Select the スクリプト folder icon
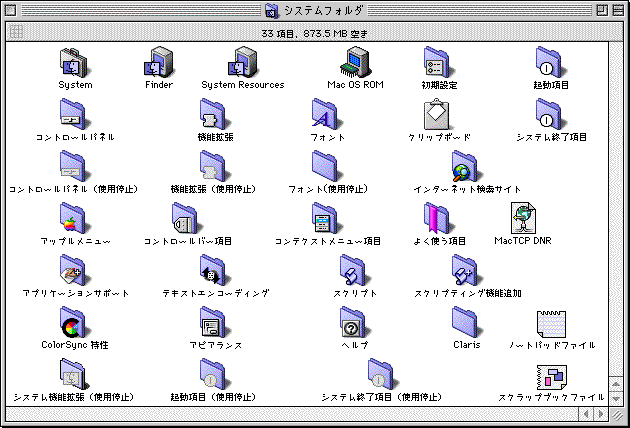The image size is (630, 428). tap(355, 270)
